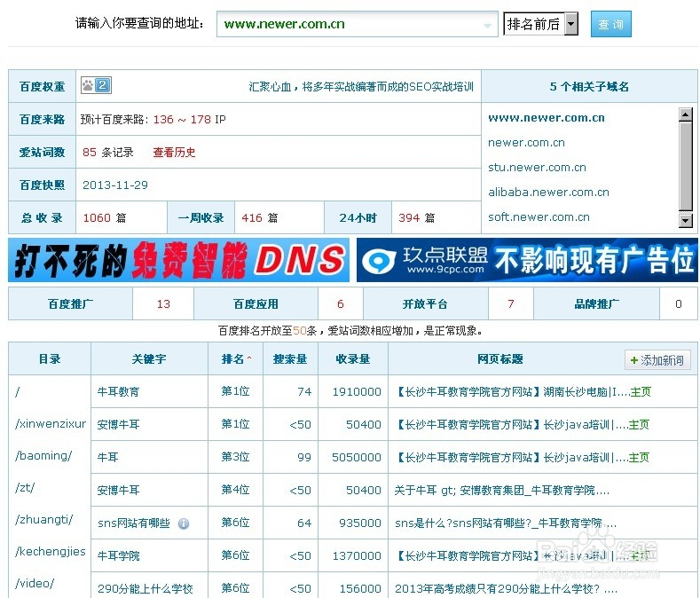
Task: Click the 查询 search button
Action: 610,24
